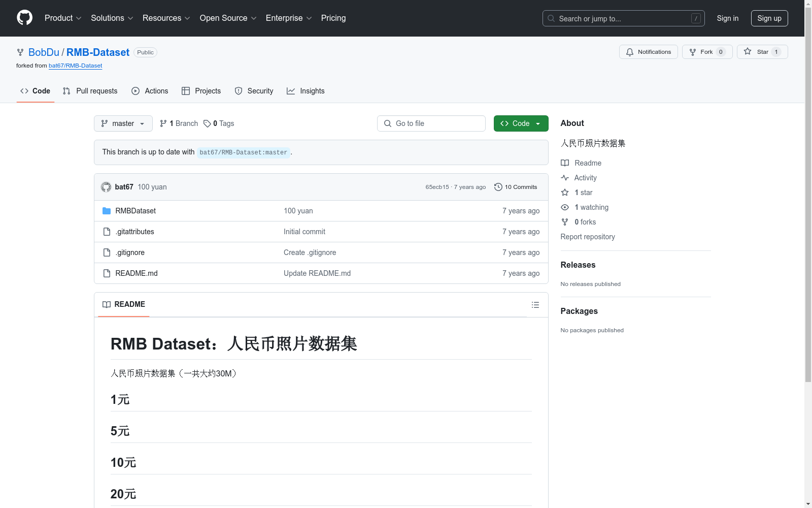Click the branch icon beside '1 Branch'
Image resolution: width=812 pixels, height=508 pixels.
pyautogui.click(x=163, y=123)
